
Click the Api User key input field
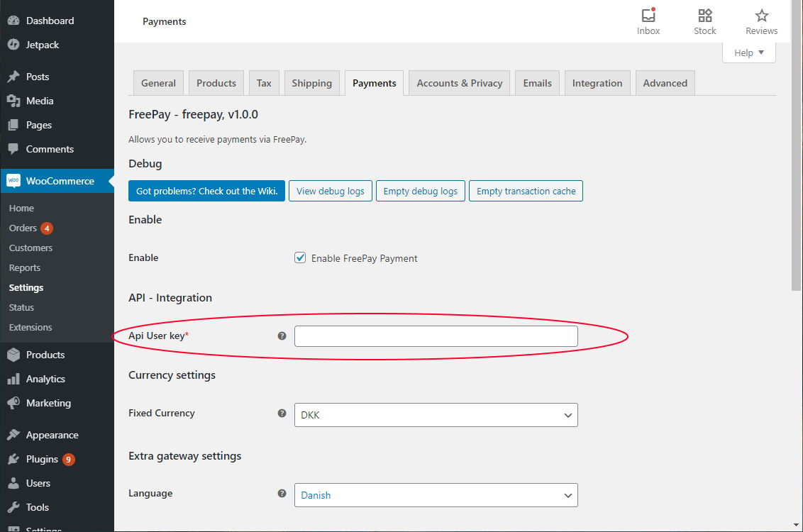[436, 336]
